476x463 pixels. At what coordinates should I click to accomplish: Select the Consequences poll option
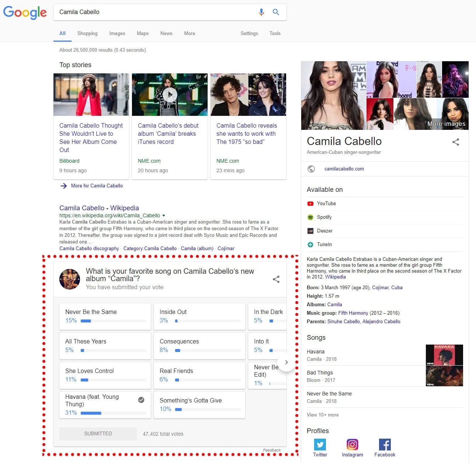coord(199,346)
